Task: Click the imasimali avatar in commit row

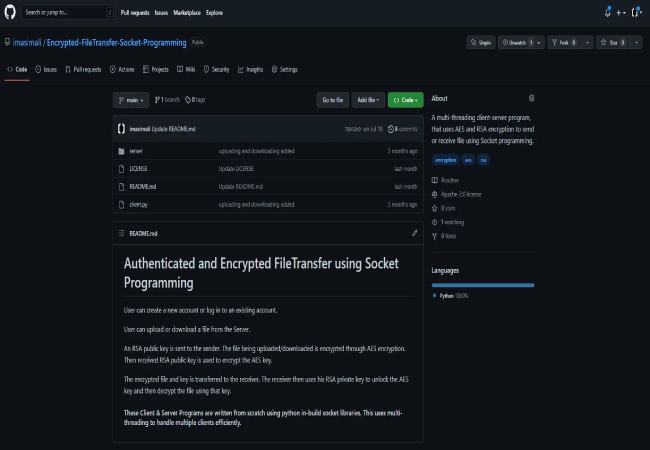Action: tap(121, 129)
